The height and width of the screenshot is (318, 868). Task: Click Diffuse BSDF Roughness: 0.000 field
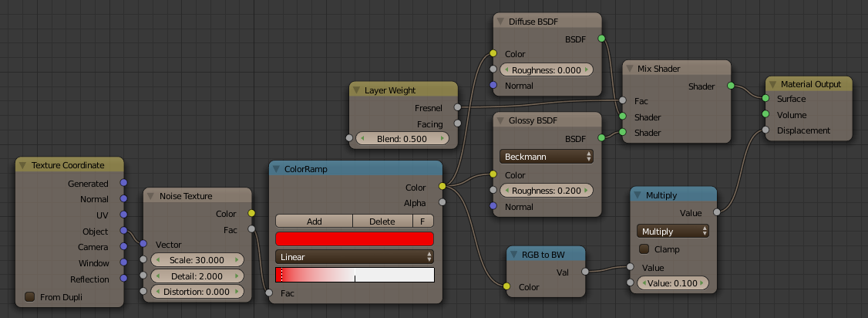pos(546,69)
